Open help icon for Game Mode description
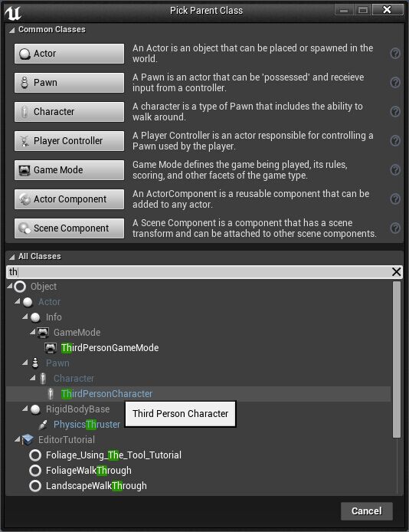409x532 pixels. [x=395, y=169]
